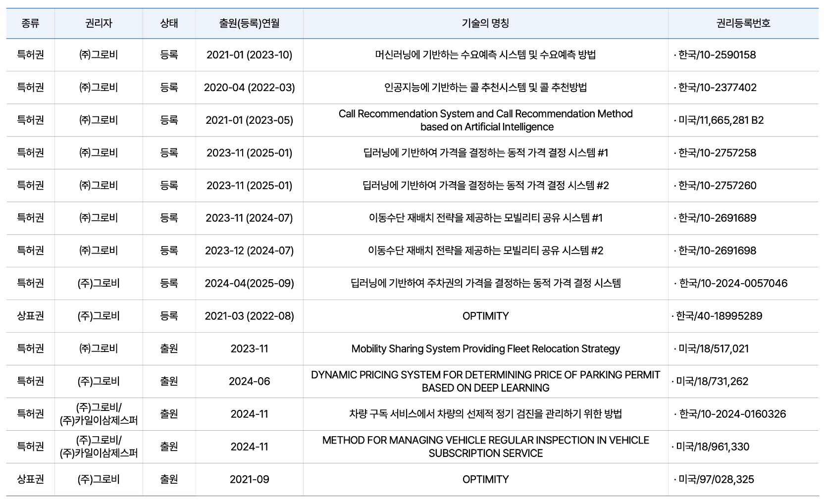Select the 2021-09 application date cell
The height and width of the screenshot is (504, 828).
pos(249,479)
